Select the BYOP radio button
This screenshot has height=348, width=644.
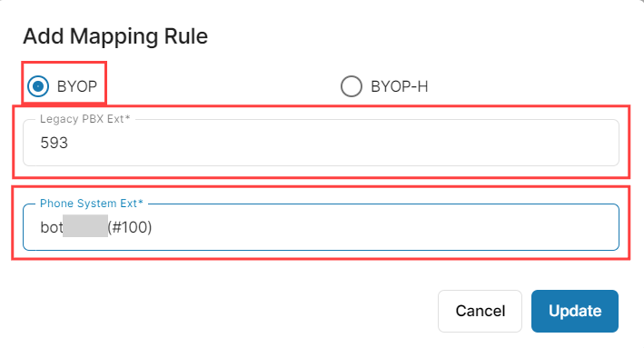click(x=38, y=86)
